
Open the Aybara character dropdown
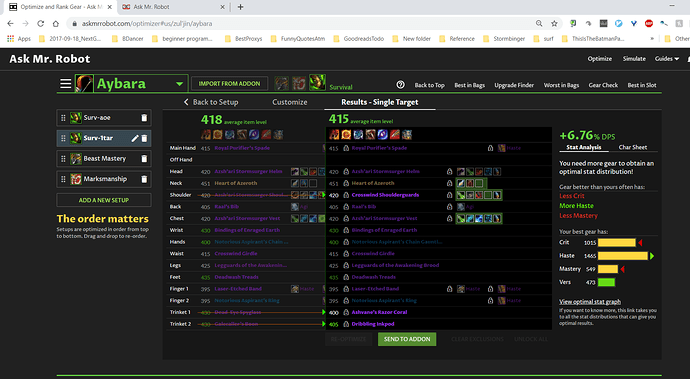(180, 84)
